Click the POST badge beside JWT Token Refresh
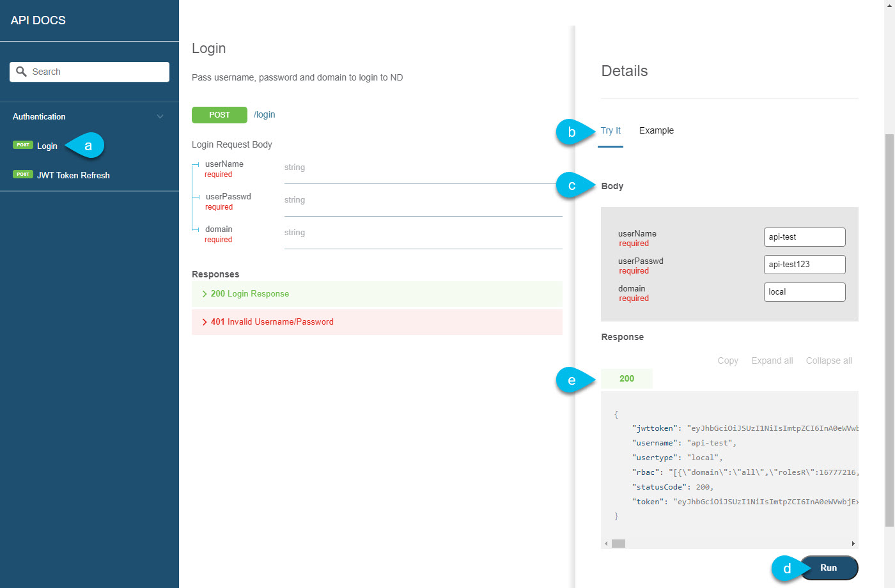This screenshot has height=588, width=895. 22,174
